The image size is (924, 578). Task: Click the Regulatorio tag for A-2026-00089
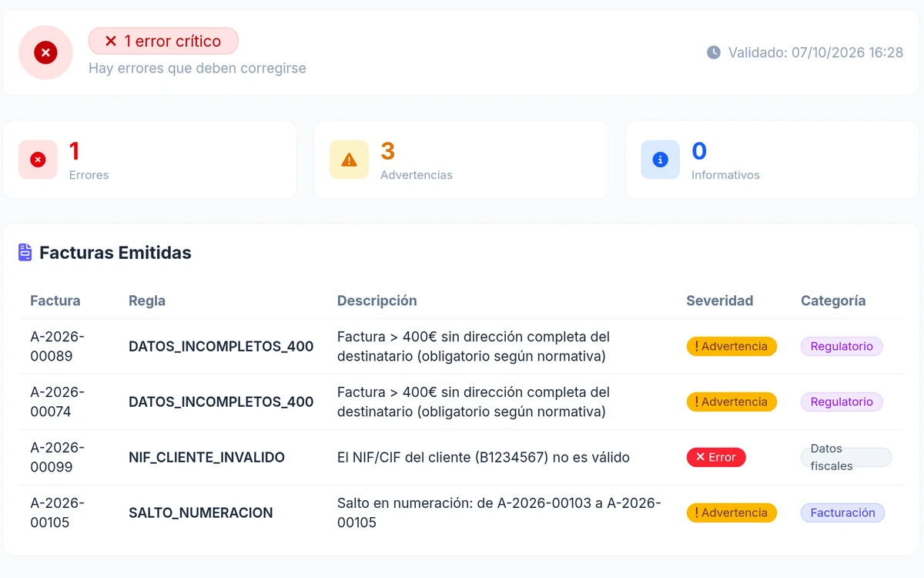click(x=842, y=347)
